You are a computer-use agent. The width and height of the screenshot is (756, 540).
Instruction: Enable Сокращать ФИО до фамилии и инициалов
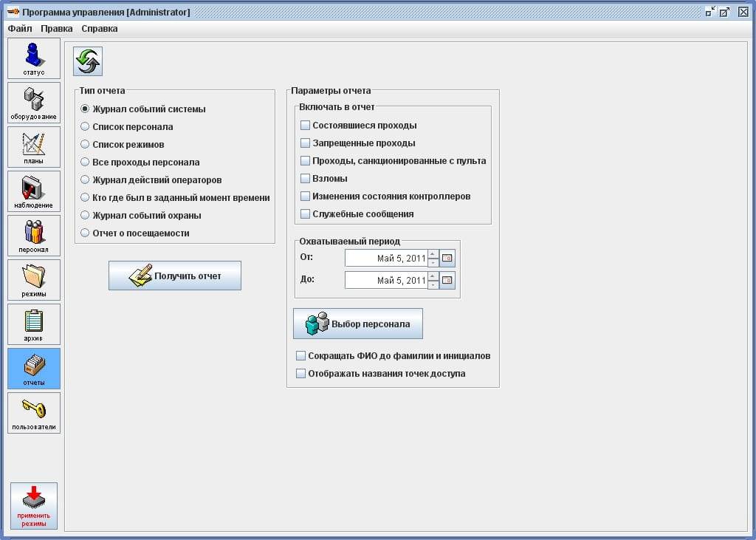300,356
